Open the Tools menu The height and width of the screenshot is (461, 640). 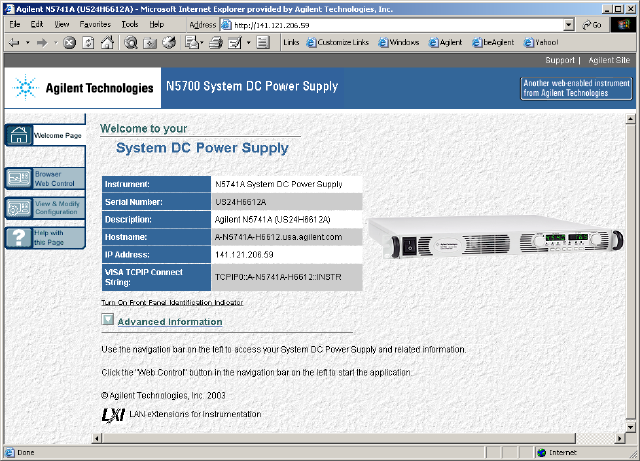click(x=130, y=24)
